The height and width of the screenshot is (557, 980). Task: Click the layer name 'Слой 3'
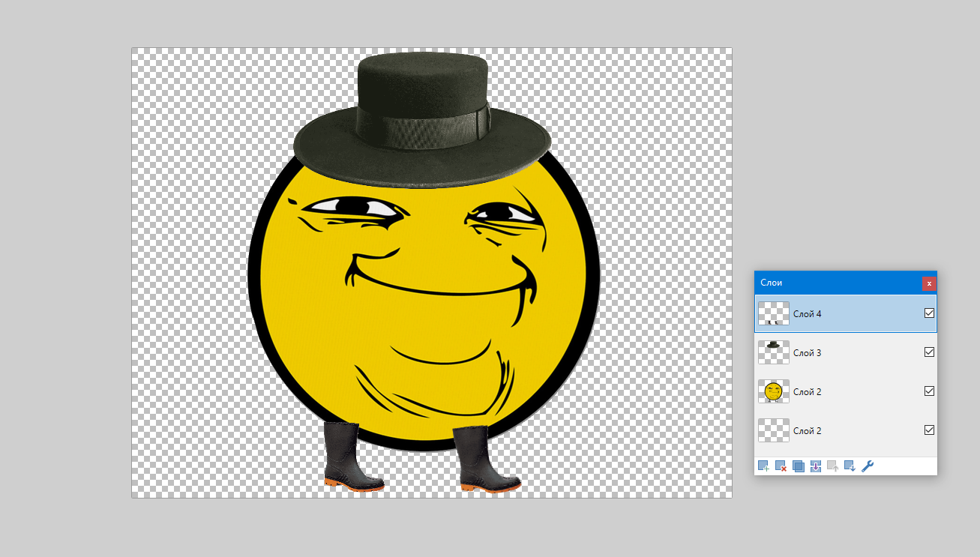(807, 353)
